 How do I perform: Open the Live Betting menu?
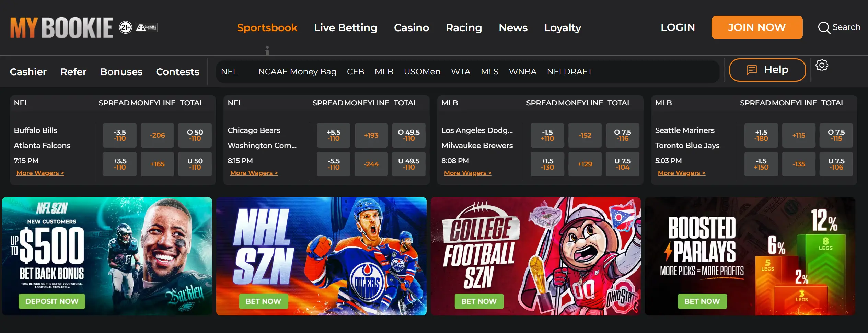pos(346,27)
